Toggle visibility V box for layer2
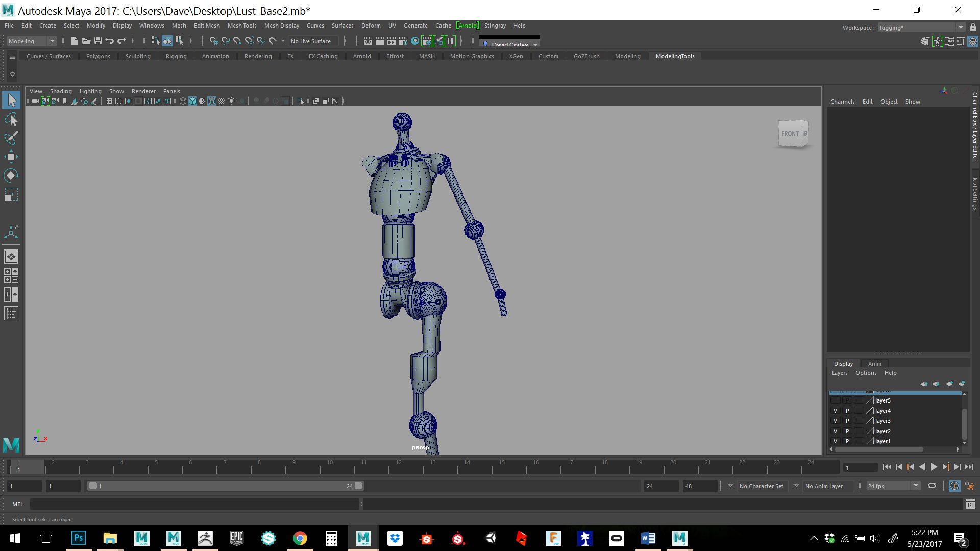 836,431
